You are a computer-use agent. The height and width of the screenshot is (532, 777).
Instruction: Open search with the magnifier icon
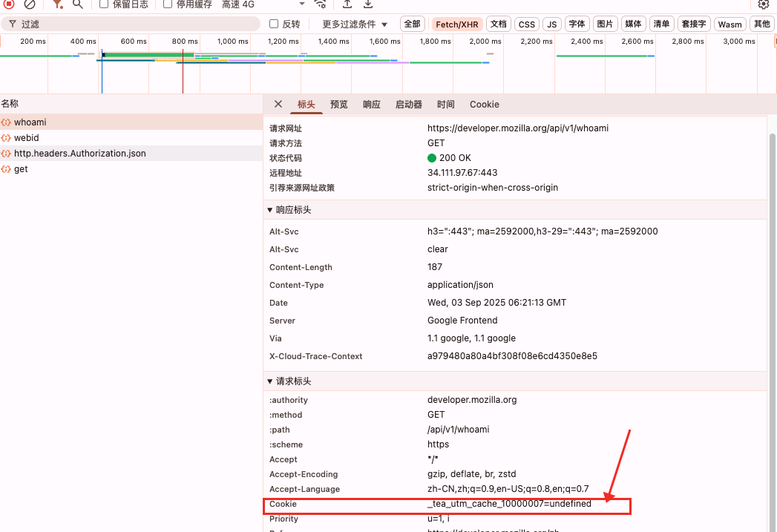pyautogui.click(x=77, y=4)
